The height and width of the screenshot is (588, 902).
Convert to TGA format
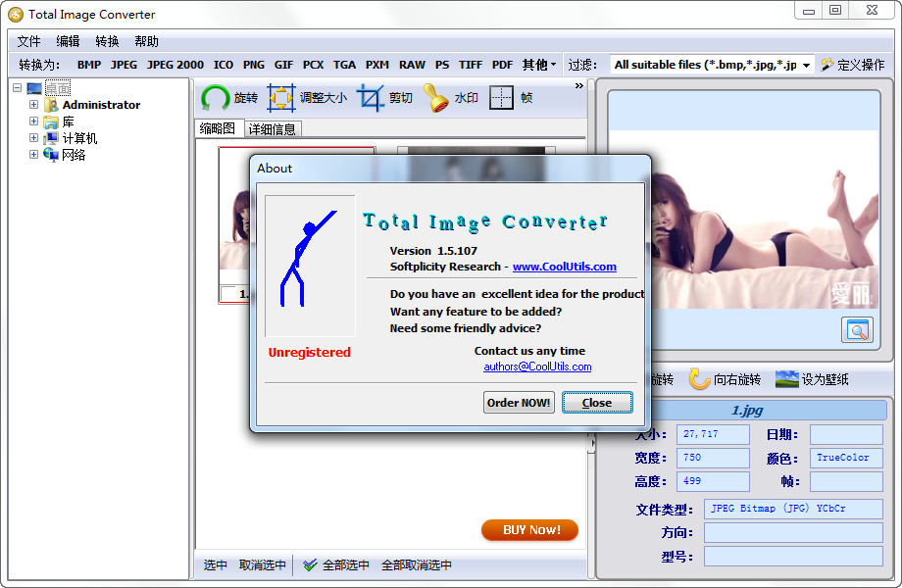pos(344,65)
